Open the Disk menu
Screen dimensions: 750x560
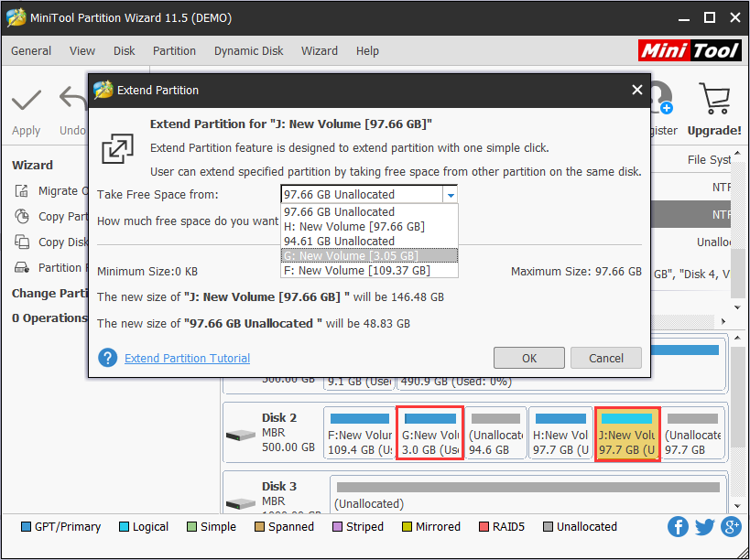point(125,50)
